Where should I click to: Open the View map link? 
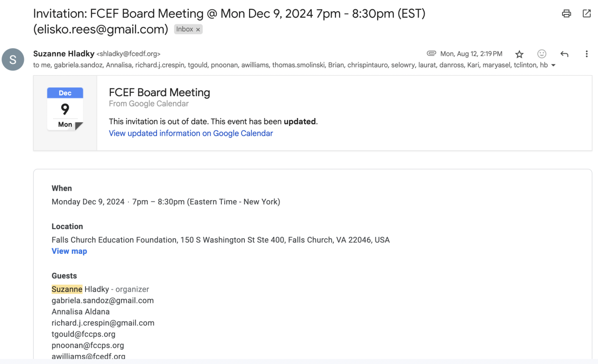coord(69,251)
